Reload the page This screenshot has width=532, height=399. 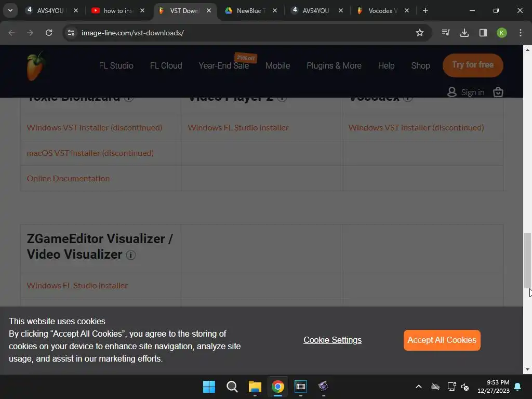point(49,33)
